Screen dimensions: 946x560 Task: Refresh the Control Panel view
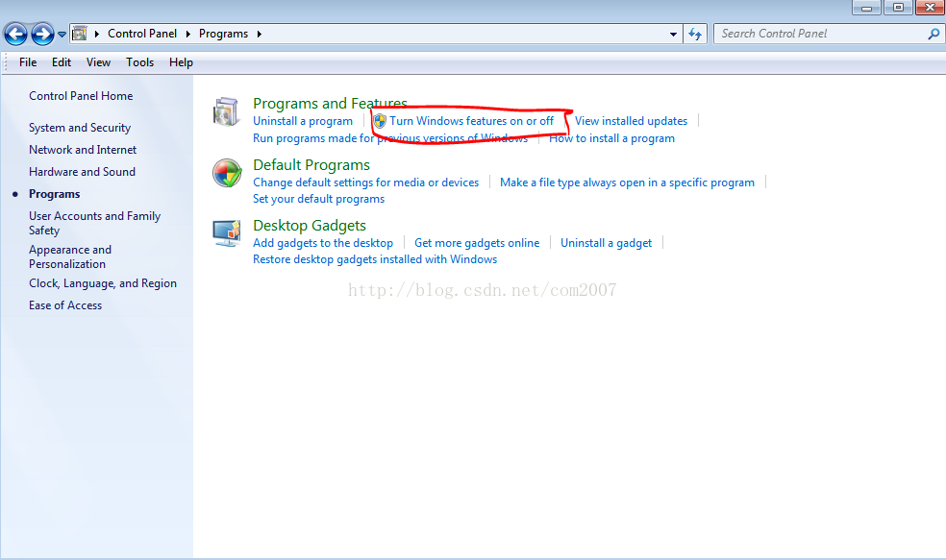coord(695,35)
